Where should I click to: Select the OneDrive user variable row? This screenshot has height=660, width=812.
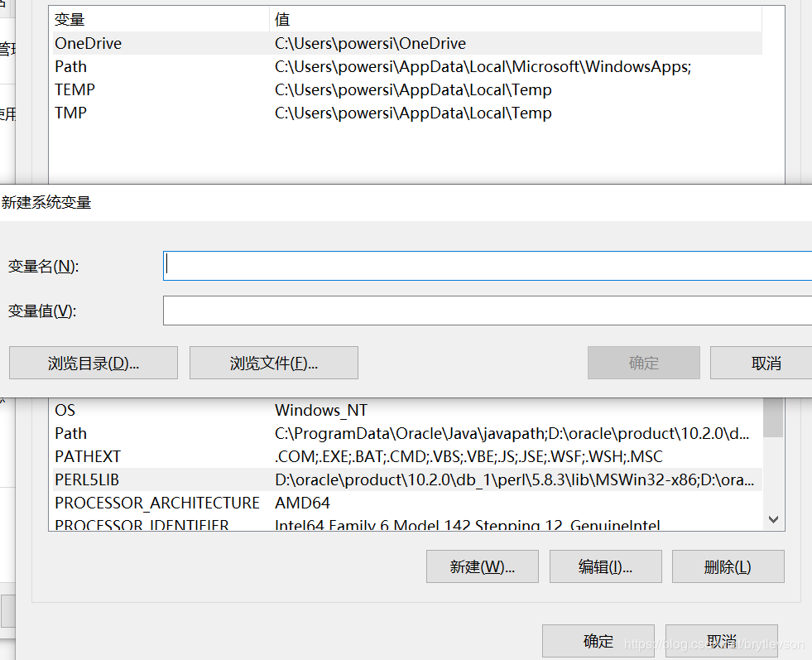(88, 43)
